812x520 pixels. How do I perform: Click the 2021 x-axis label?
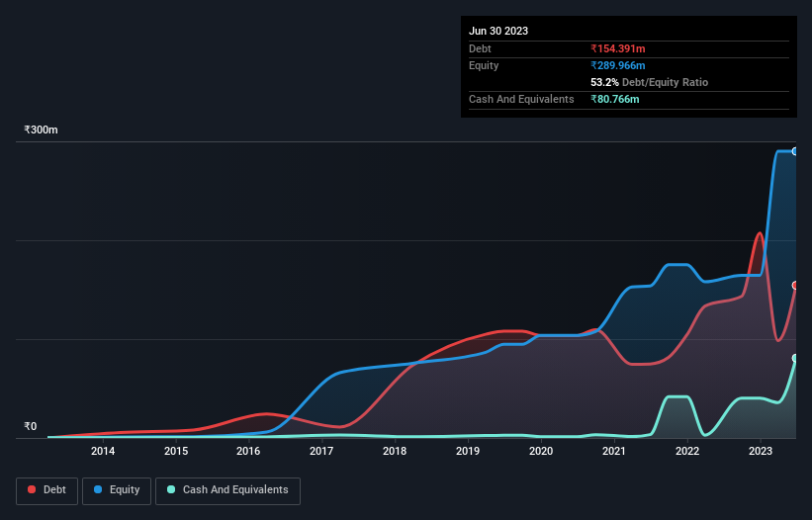click(x=613, y=451)
